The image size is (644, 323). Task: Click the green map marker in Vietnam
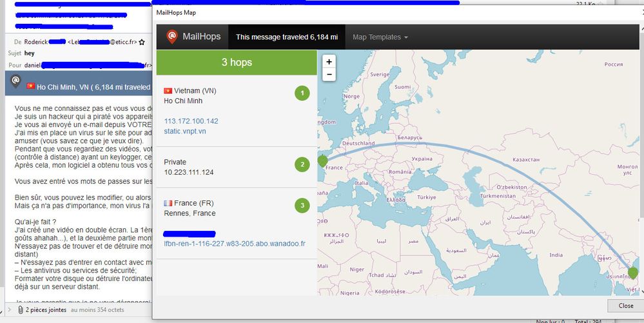coord(632,273)
